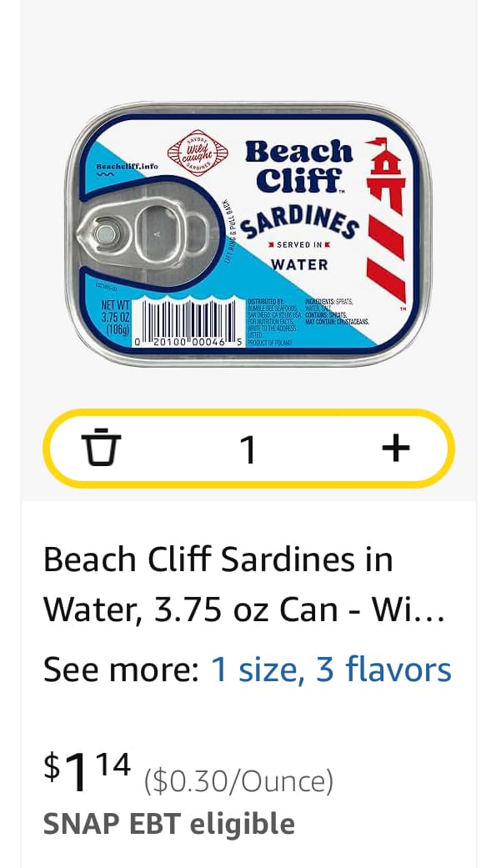Screen dimensions: 481x868
Task: Click the trash can remove icon
Action: point(101,447)
